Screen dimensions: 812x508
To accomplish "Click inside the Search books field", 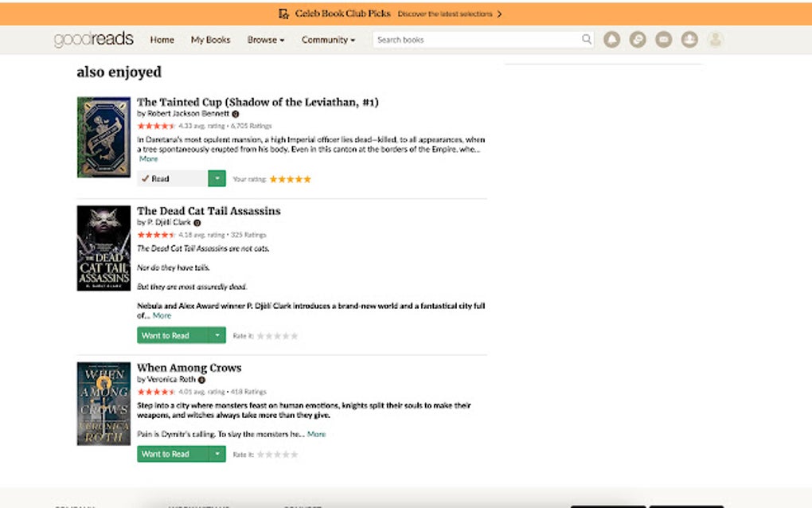I will click(x=470, y=39).
